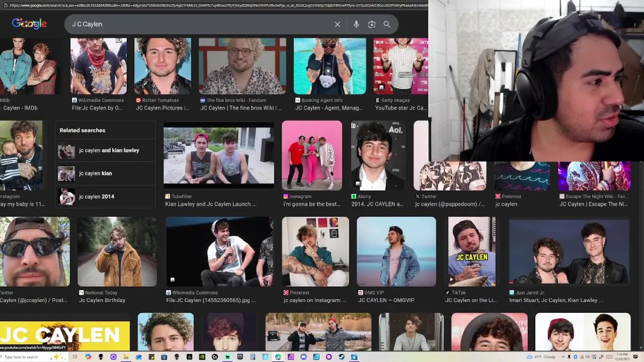Open yellow 'JC CAYLEN' YouTube banner thumbnail

click(65, 335)
